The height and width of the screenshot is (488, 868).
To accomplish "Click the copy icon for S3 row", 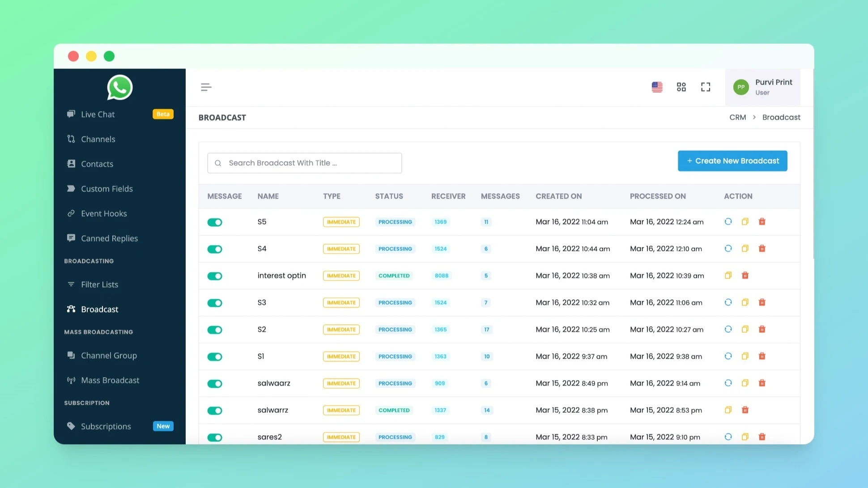I will pyautogui.click(x=745, y=302).
